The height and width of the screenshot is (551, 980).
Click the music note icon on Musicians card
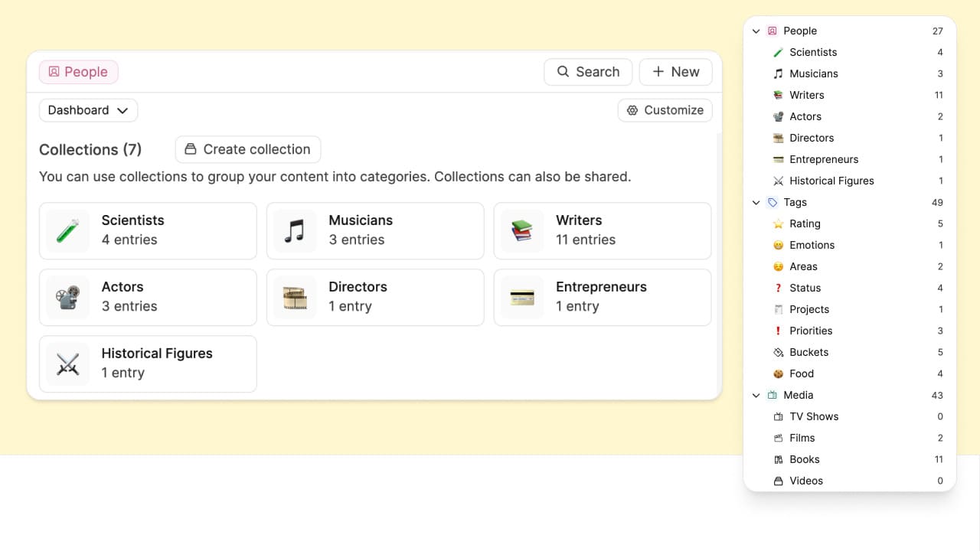pos(294,230)
